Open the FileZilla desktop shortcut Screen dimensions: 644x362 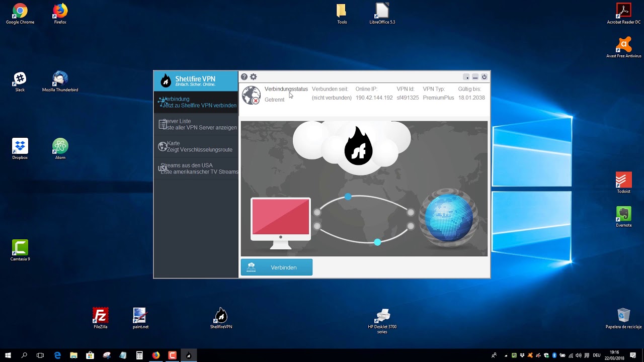[101, 318]
